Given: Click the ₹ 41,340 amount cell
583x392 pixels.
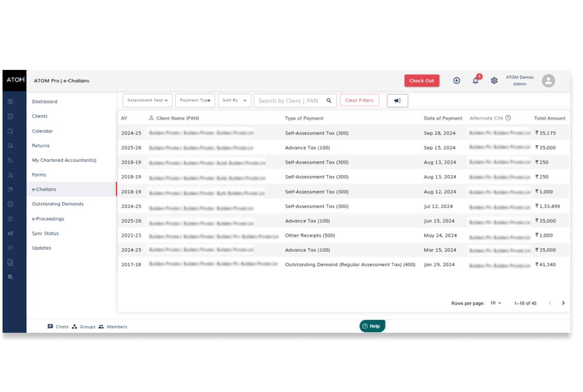Looking at the screenshot, I should [x=546, y=265].
